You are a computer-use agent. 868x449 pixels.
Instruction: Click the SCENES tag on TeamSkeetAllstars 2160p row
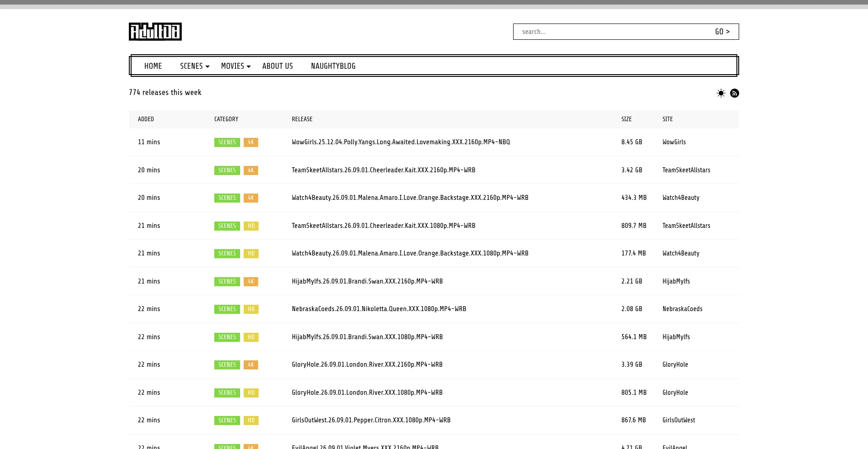point(227,170)
